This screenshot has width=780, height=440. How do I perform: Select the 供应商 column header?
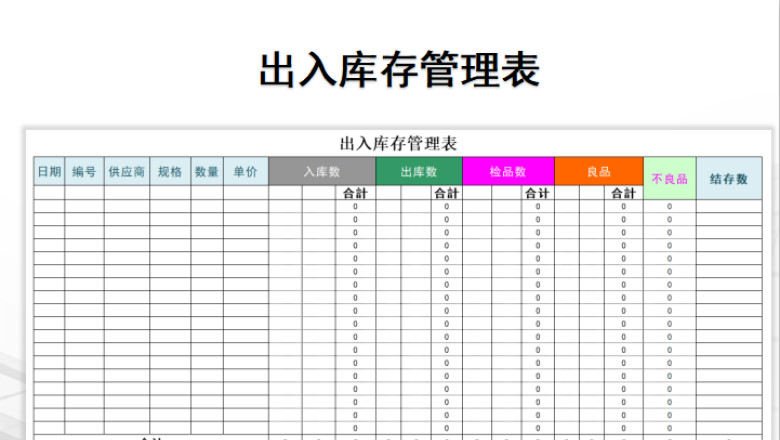pyautogui.click(x=127, y=172)
